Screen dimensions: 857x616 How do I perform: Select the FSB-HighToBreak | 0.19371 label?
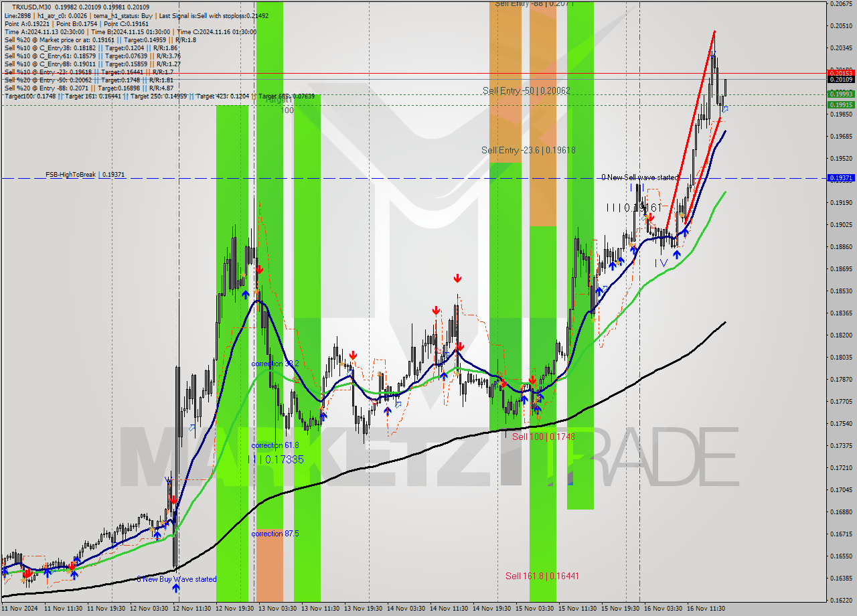pyautogui.click(x=85, y=174)
